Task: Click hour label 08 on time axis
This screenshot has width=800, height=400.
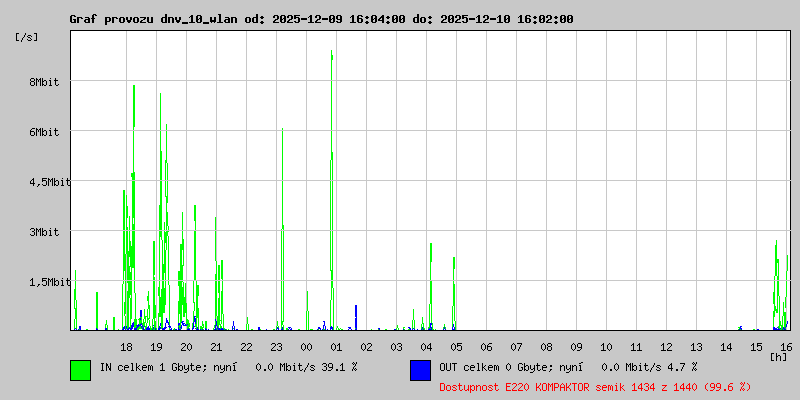Action: [546, 347]
